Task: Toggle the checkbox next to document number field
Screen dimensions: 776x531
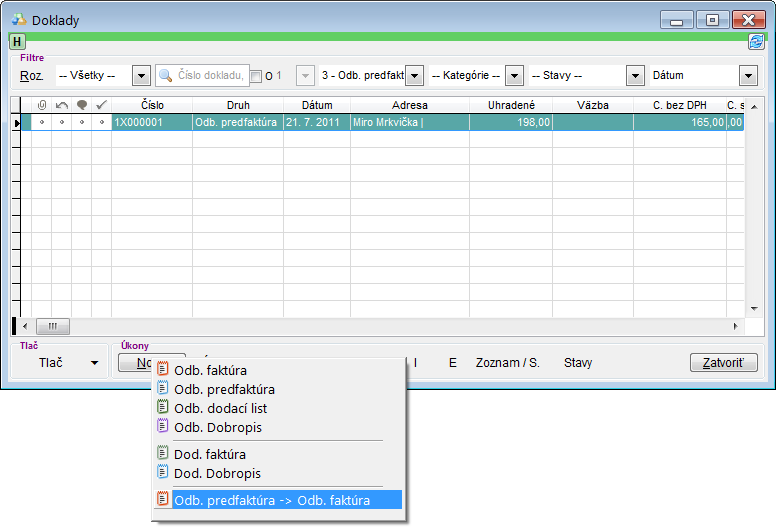Action: [255, 76]
